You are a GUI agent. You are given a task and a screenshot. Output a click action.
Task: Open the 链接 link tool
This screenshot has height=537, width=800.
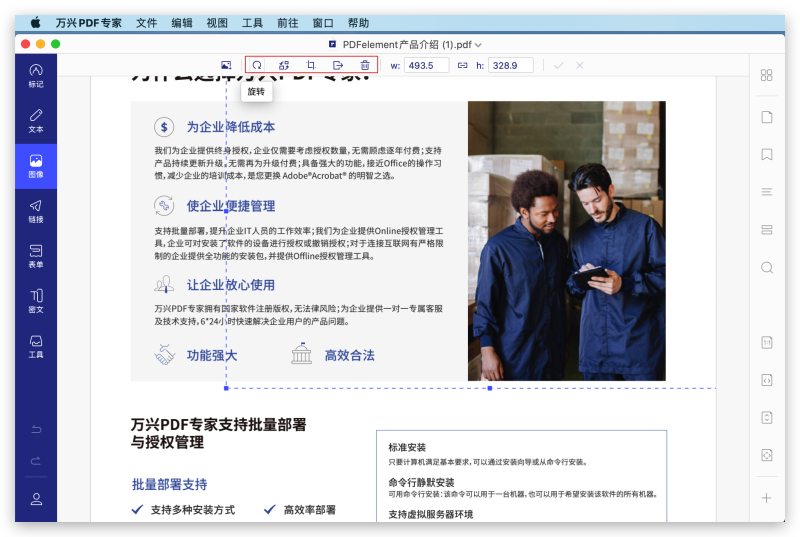(x=36, y=210)
